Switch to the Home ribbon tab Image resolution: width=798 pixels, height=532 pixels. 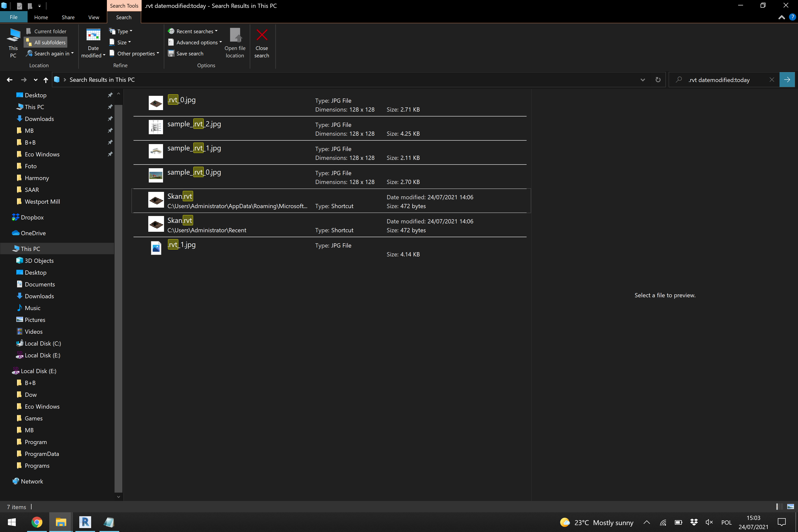coord(41,17)
